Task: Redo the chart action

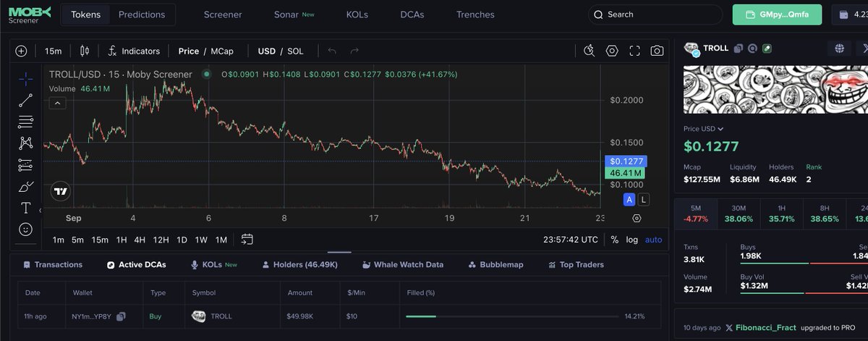Action: (354, 51)
